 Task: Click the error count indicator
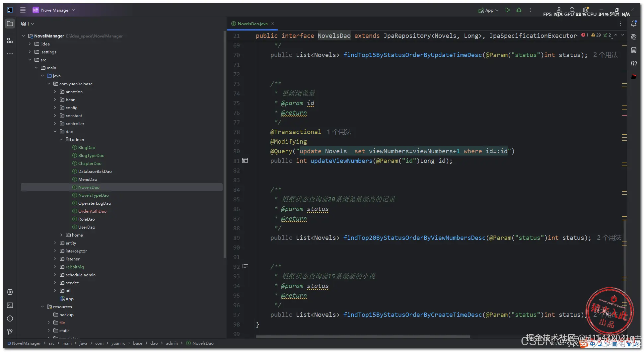click(x=585, y=35)
